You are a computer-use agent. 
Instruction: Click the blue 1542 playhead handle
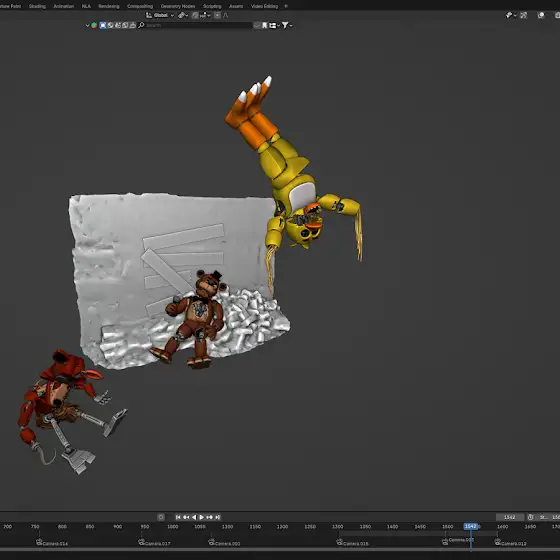(x=471, y=526)
